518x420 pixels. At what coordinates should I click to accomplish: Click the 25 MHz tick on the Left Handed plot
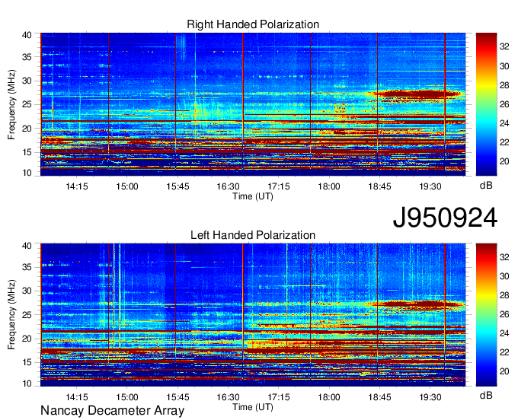coord(27,315)
